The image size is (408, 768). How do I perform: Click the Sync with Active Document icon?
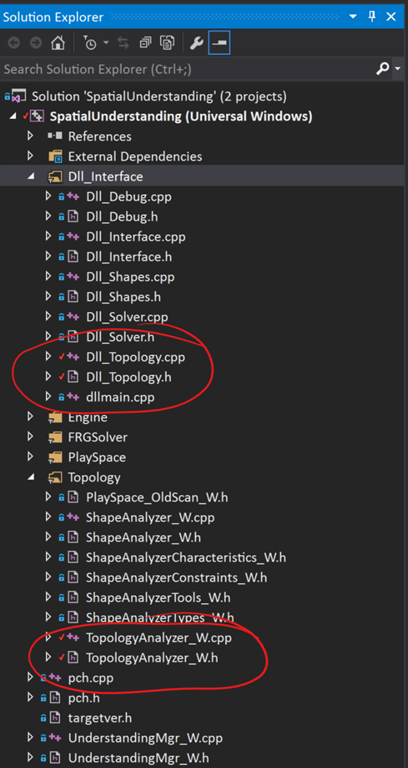[x=123, y=44]
